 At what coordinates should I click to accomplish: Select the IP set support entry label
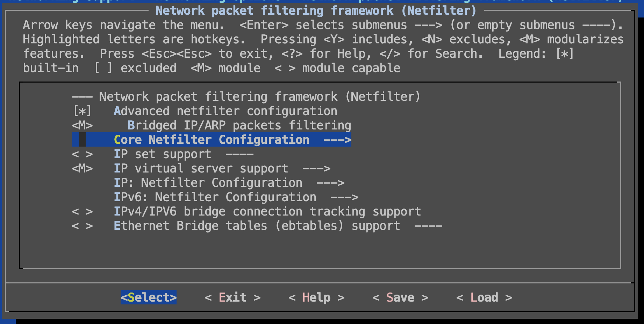(162, 154)
